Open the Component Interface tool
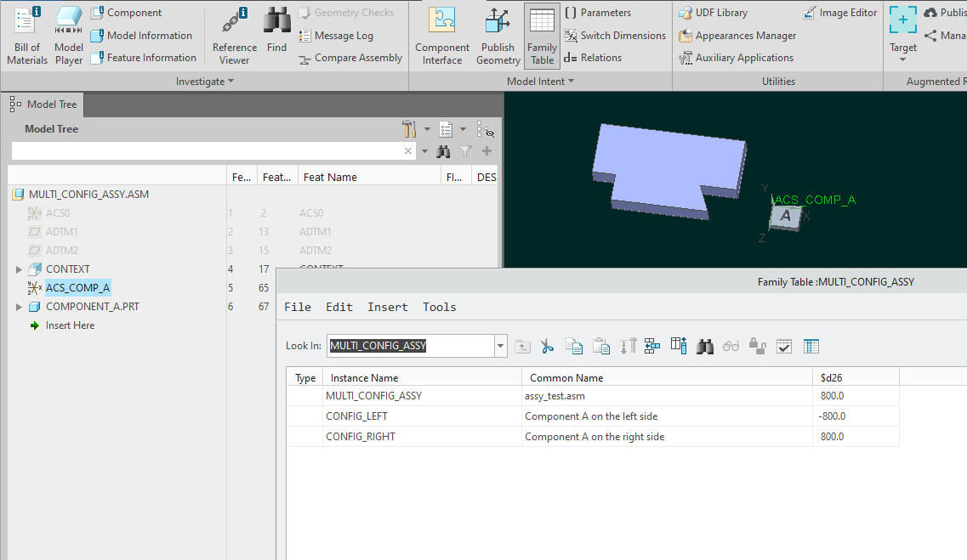The height and width of the screenshot is (560, 967). click(x=441, y=36)
